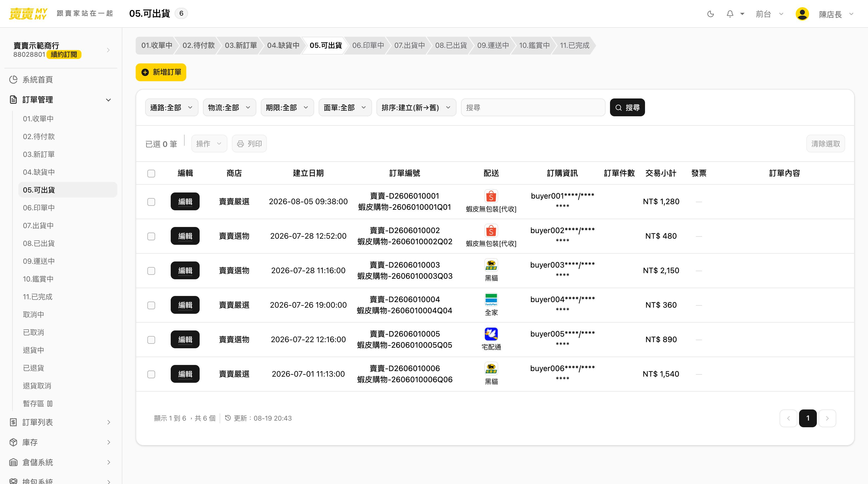Click the 新增訂單 button

[161, 72]
